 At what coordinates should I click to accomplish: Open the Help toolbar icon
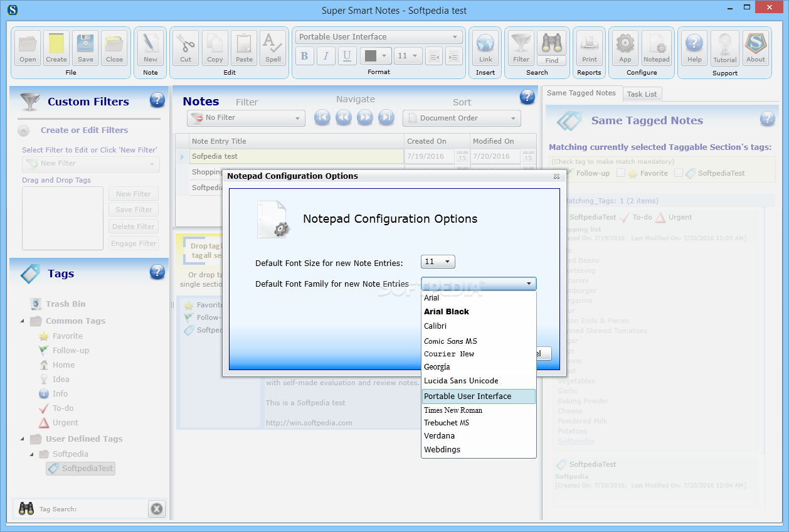pyautogui.click(x=694, y=48)
